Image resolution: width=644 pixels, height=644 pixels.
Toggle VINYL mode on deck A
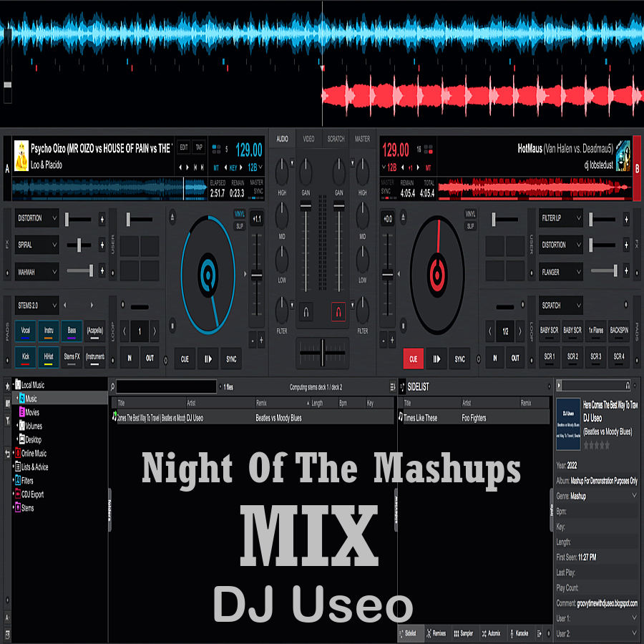point(240,214)
